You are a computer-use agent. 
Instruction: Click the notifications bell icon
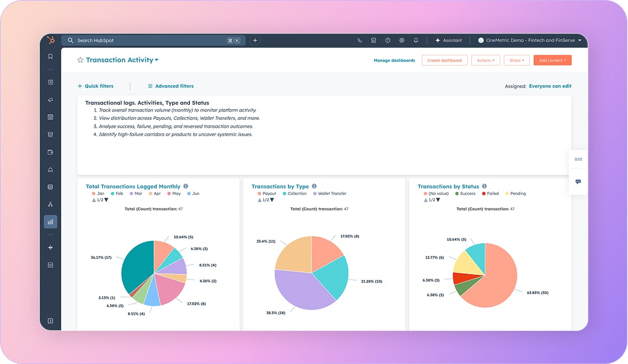click(x=416, y=40)
